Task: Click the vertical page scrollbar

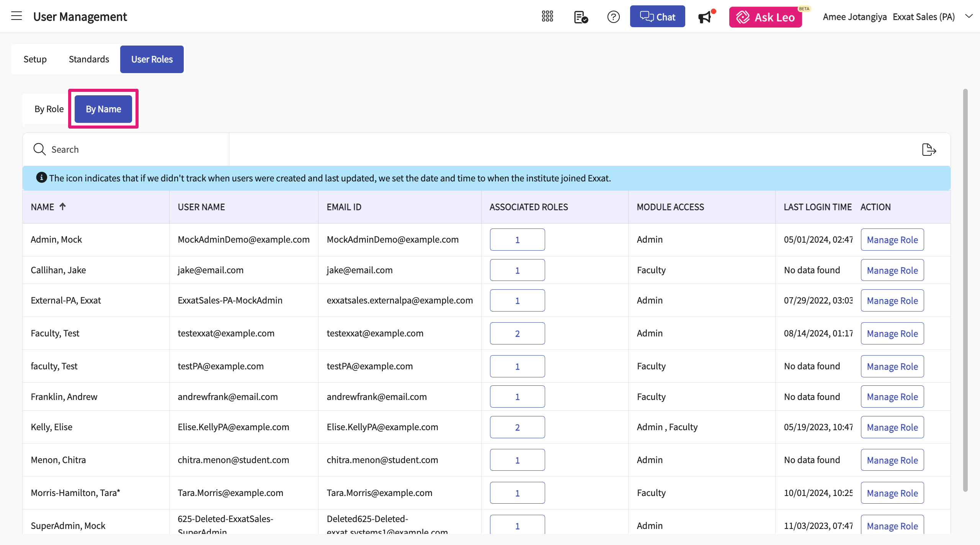Action: [x=965, y=291]
